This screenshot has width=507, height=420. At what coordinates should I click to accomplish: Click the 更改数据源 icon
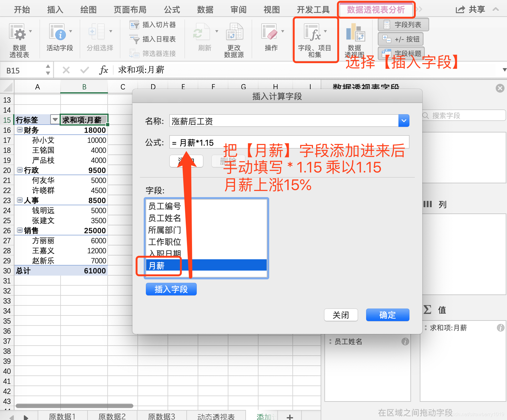click(x=234, y=32)
